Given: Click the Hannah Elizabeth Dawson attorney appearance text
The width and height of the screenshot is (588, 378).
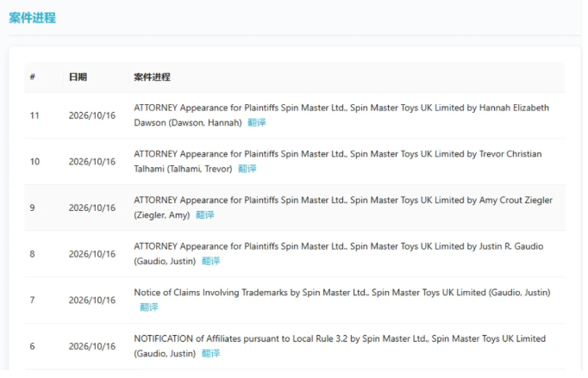Looking at the screenshot, I should pos(341,115).
